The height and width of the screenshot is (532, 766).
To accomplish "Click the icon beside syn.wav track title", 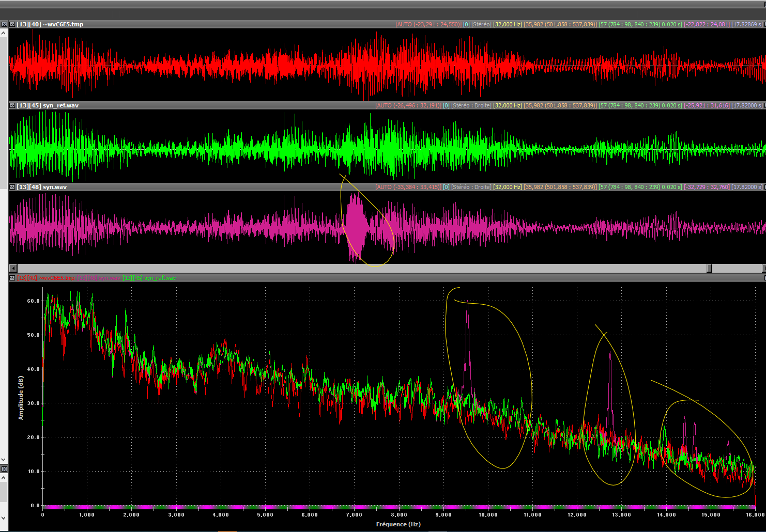I will tap(12, 187).
